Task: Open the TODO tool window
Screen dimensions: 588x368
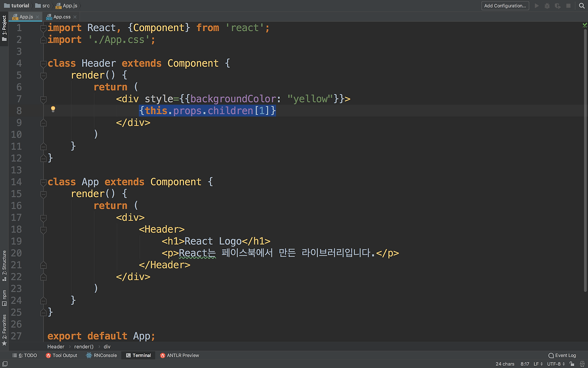Action: [25, 355]
